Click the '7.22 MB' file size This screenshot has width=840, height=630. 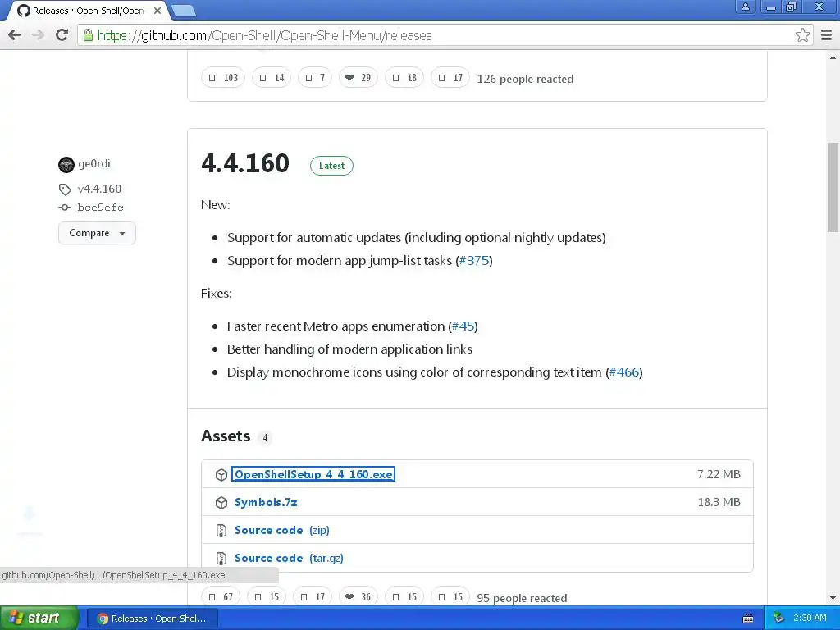(x=719, y=474)
